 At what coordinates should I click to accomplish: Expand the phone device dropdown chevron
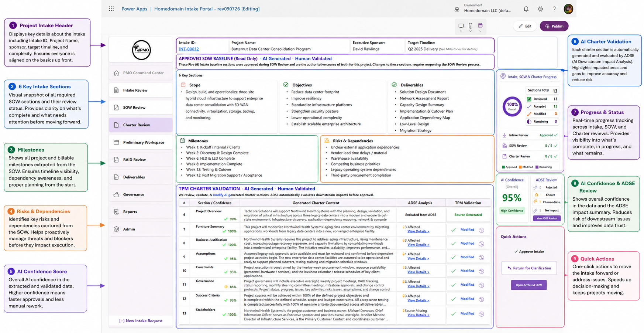click(x=471, y=31)
